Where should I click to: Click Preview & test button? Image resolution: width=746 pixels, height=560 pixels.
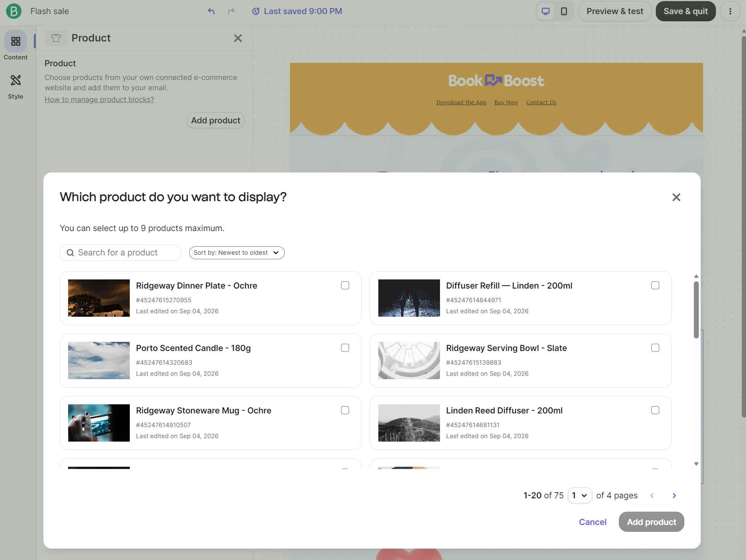(615, 11)
